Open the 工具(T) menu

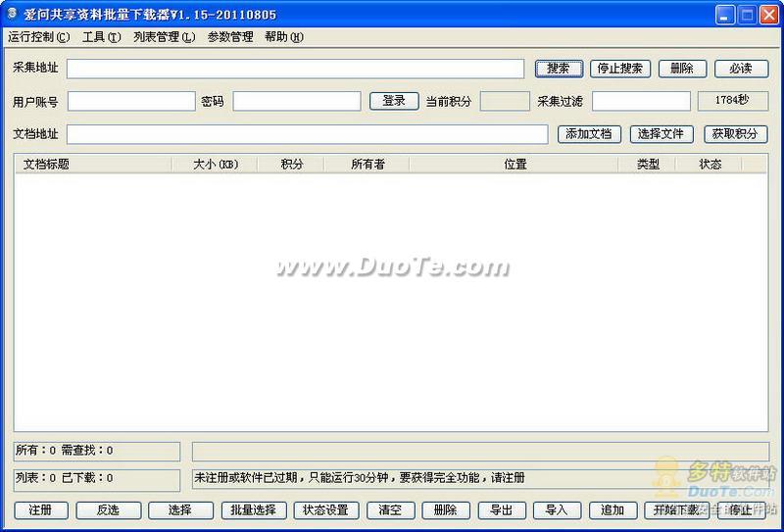(x=102, y=37)
